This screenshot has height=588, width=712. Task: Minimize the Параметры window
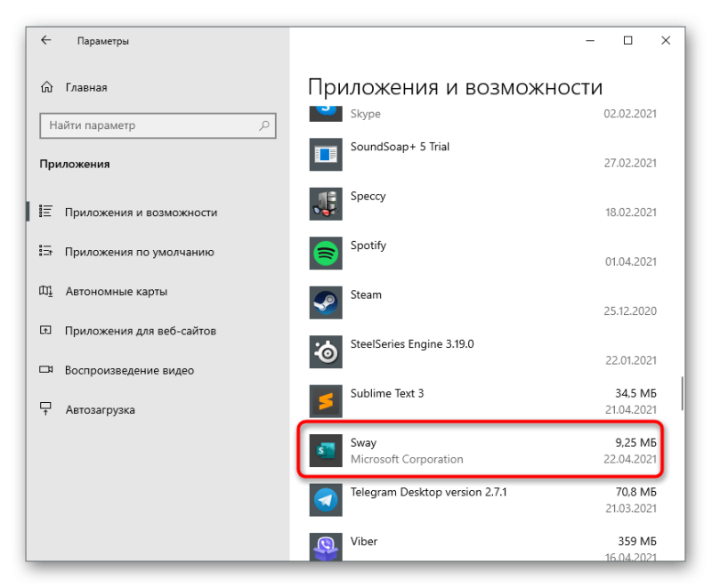pos(590,40)
